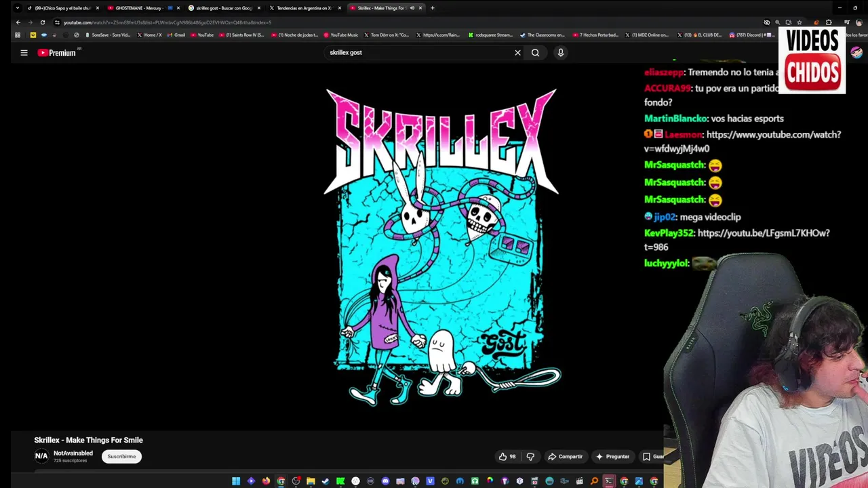Go forward in browser history
The height and width of the screenshot is (488, 868).
point(30,22)
